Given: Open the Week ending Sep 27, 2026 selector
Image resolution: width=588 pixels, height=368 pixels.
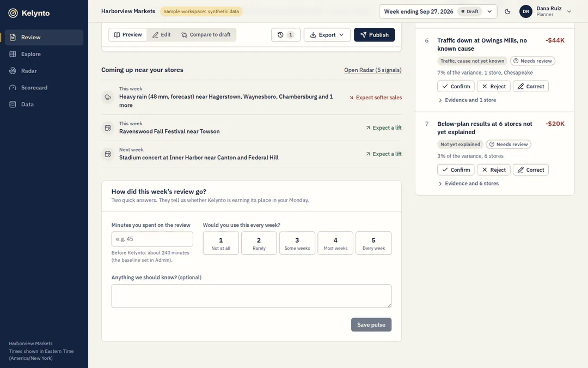Looking at the screenshot, I should 438,11.
